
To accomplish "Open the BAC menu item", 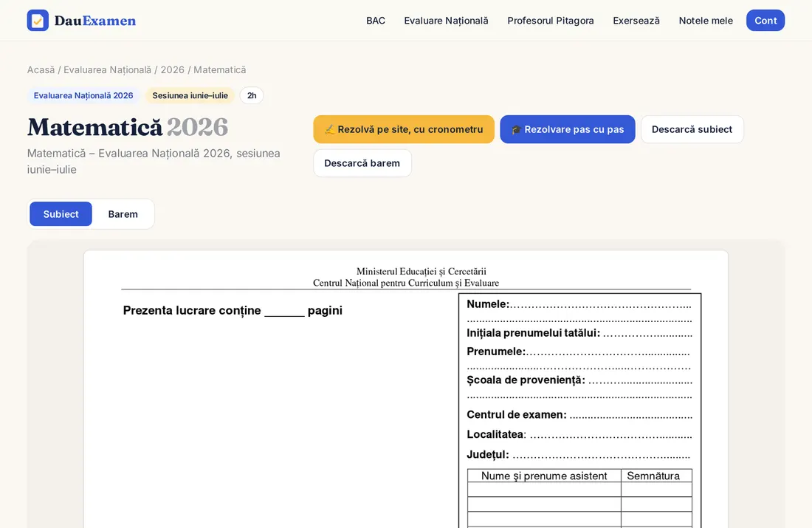I will (x=376, y=21).
